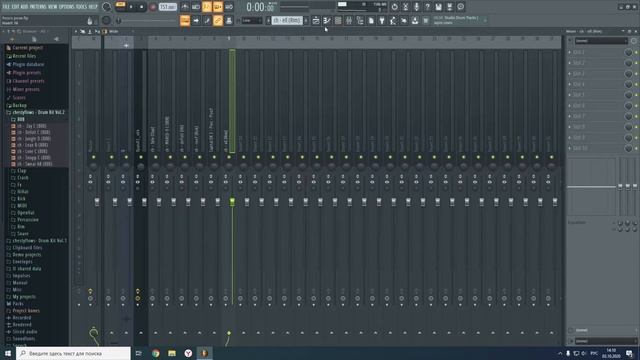Click pan knob of mixer track 5
The width and height of the screenshot is (640, 360).
click(x=170, y=166)
